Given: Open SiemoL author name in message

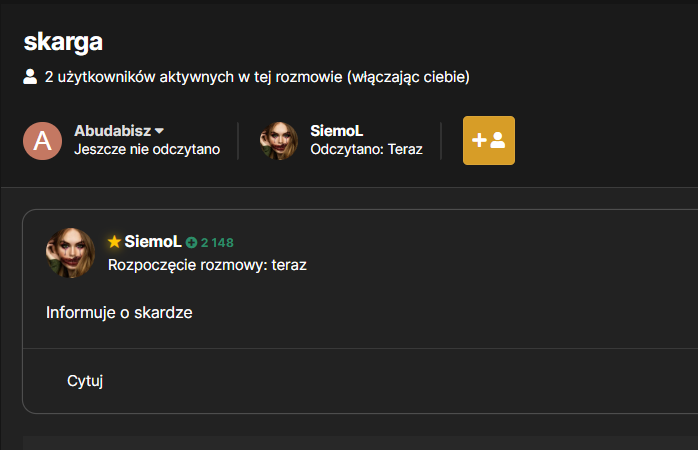Looking at the screenshot, I should [153, 242].
